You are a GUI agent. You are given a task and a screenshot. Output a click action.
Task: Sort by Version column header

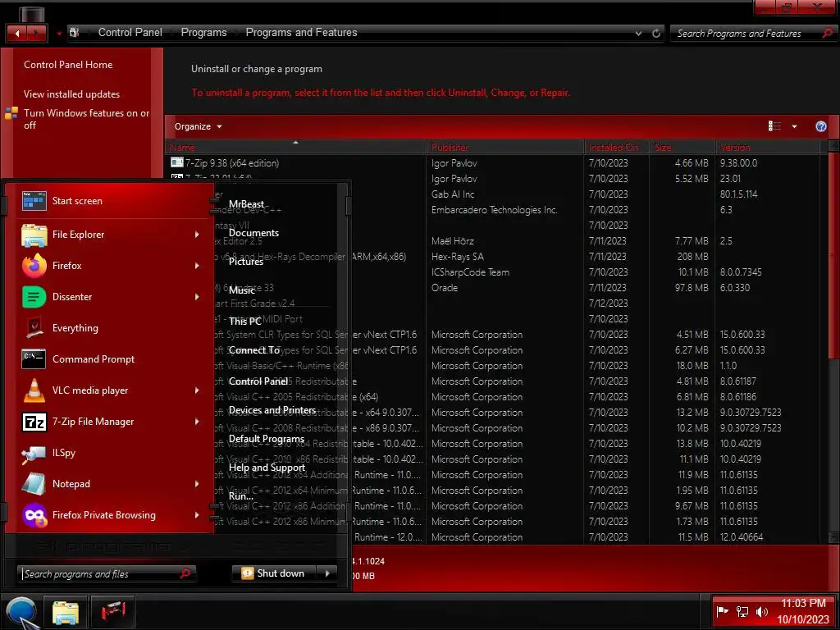click(769, 148)
